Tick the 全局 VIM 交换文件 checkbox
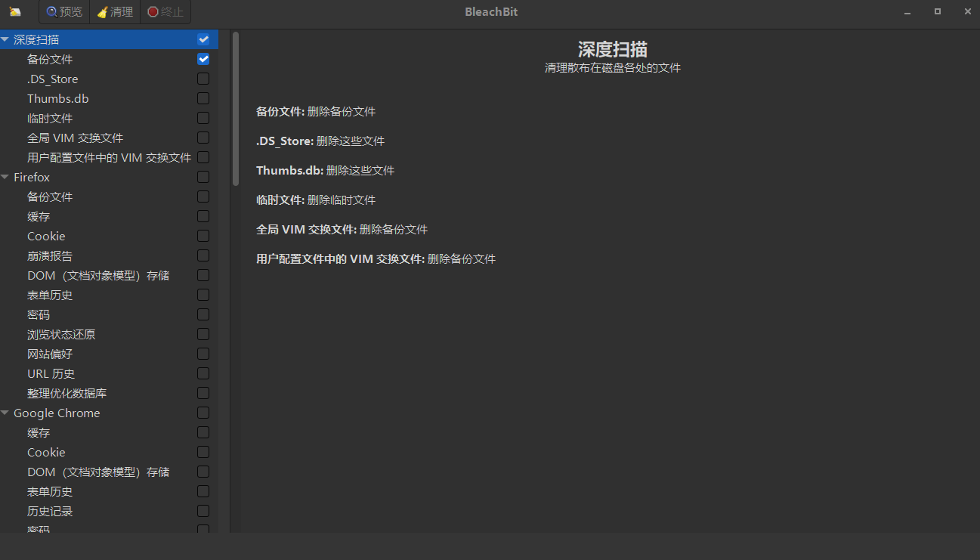This screenshot has width=980, height=560. 203,138
